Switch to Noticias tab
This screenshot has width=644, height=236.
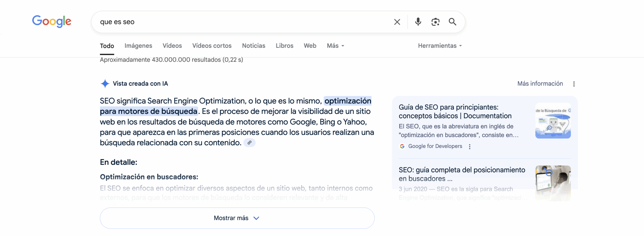pos(254,46)
